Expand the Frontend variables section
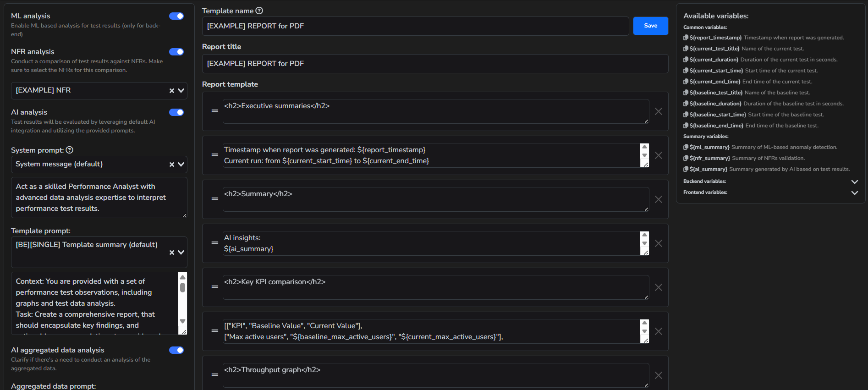The height and width of the screenshot is (390, 868). [854, 192]
